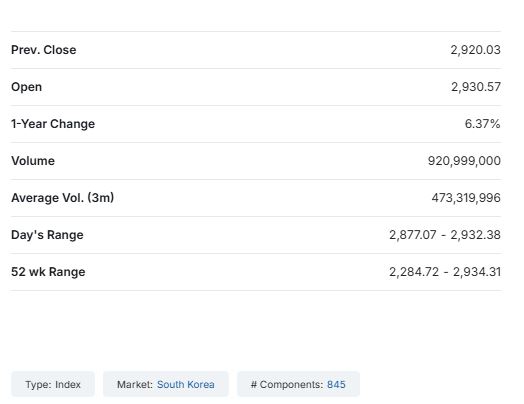Select the # Components tag chip
Image resolution: width=524 pixels, height=404 pixels.
click(x=298, y=384)
